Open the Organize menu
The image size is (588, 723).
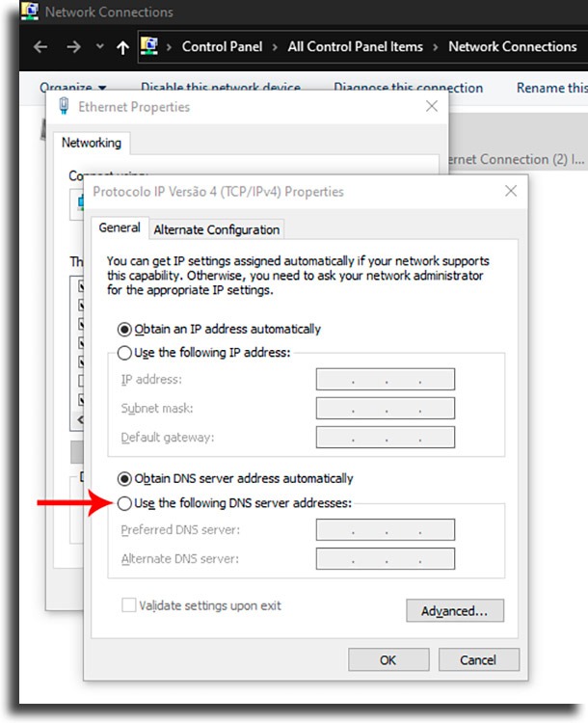(x=73, y=87)
